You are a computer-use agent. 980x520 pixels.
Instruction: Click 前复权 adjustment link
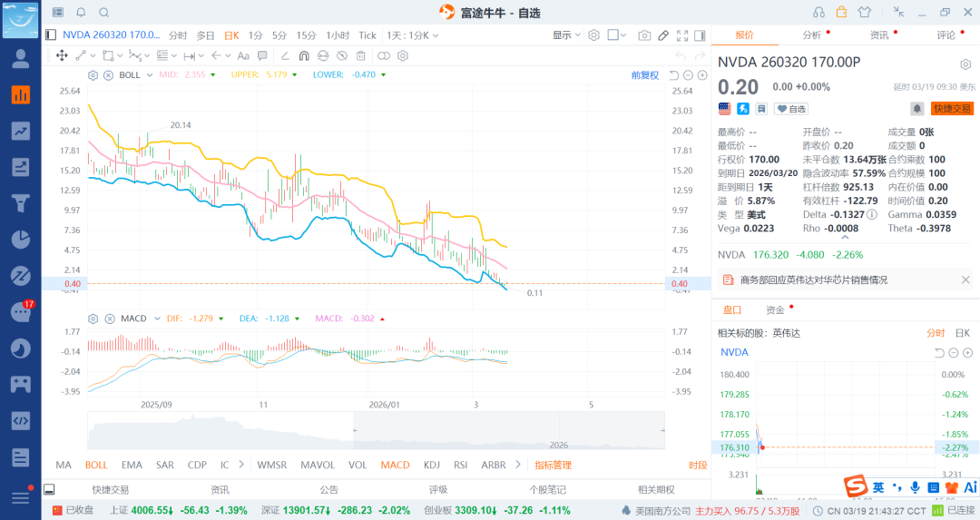coord(645,75)
